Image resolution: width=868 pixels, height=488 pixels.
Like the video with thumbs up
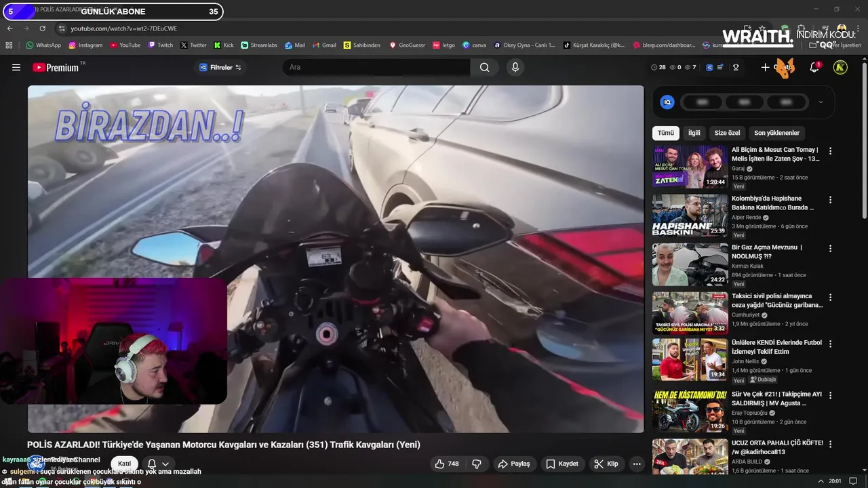447,464
